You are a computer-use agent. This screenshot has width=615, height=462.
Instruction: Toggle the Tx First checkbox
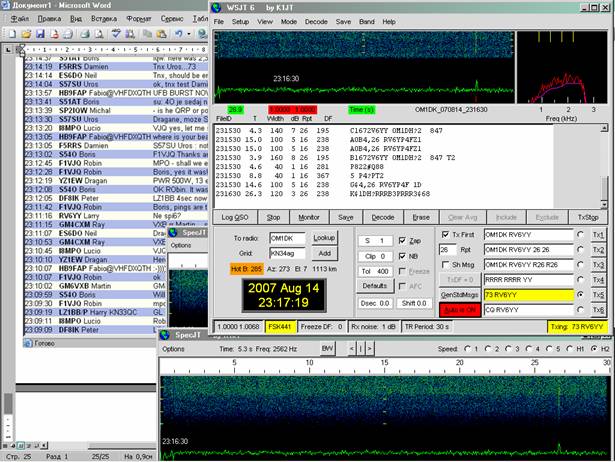pos(445,235)
